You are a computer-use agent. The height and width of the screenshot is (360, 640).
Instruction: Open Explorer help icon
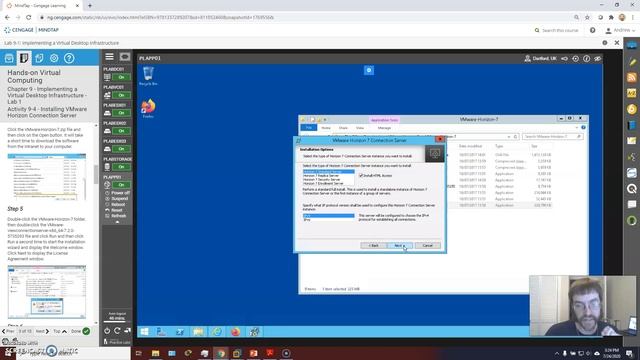coord(583,128)
